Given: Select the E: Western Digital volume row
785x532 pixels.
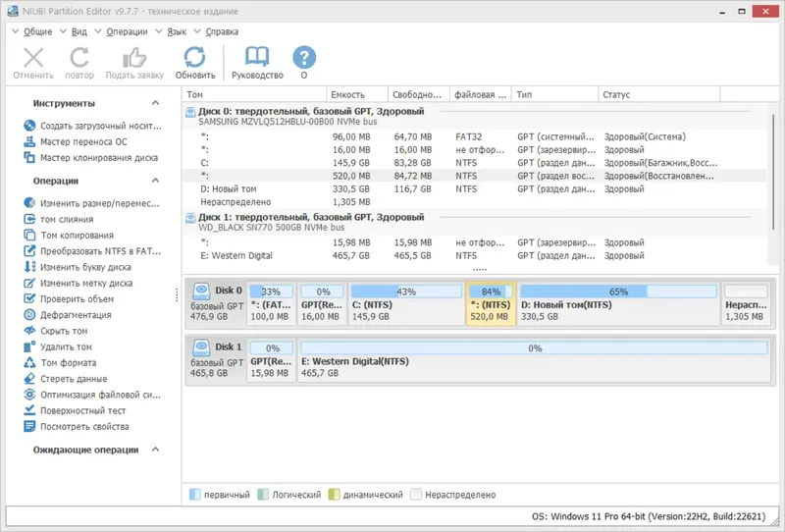Looking at the screenshot, I should (x=476, y=255).
